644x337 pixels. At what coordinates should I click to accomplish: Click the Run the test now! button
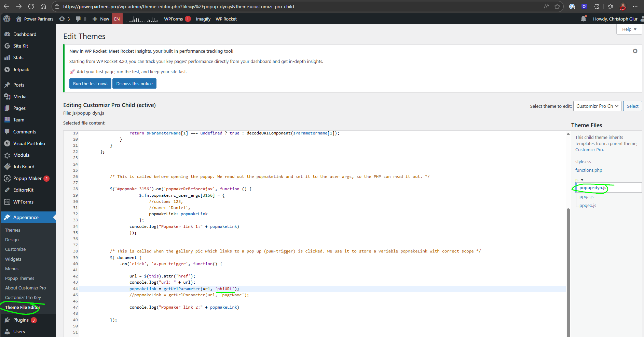pyautogui.click(x=90, y=83)
